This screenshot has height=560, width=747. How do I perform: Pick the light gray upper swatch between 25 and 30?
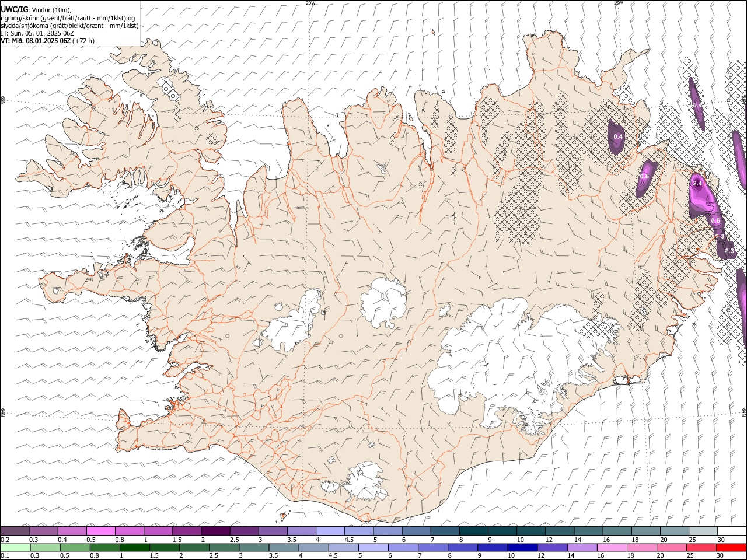click(704, 531)
